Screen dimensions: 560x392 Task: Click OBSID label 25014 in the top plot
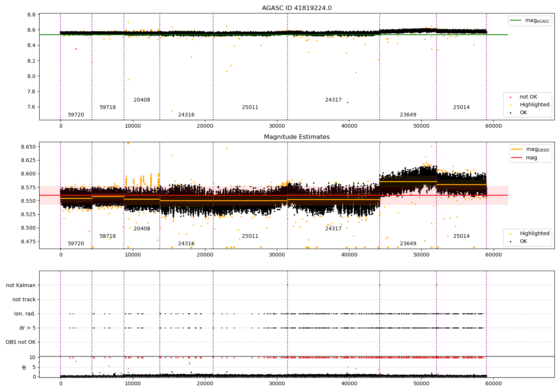click(461, 108)
